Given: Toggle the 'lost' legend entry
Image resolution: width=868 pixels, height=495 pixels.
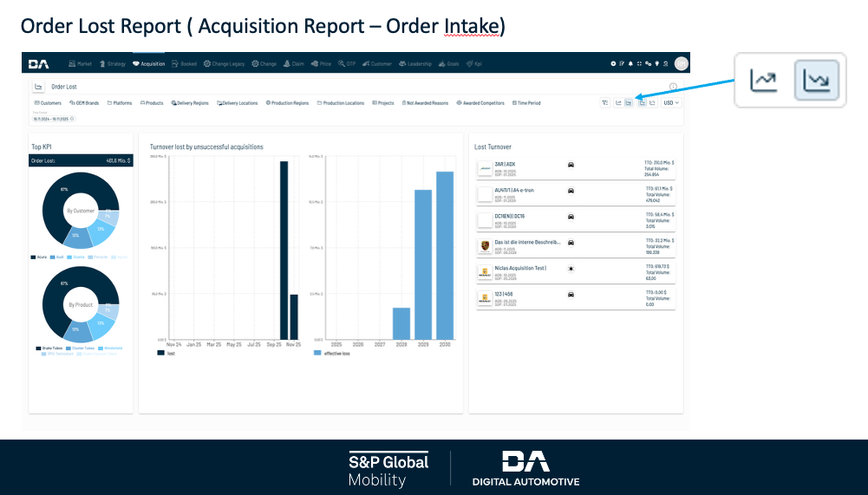Looking at the screenshot, I should 166,353.
